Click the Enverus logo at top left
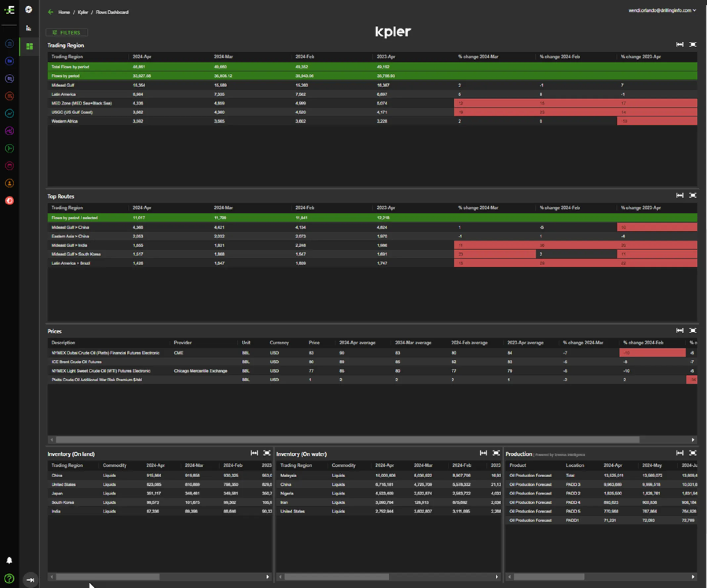 (x=10, y=10)
